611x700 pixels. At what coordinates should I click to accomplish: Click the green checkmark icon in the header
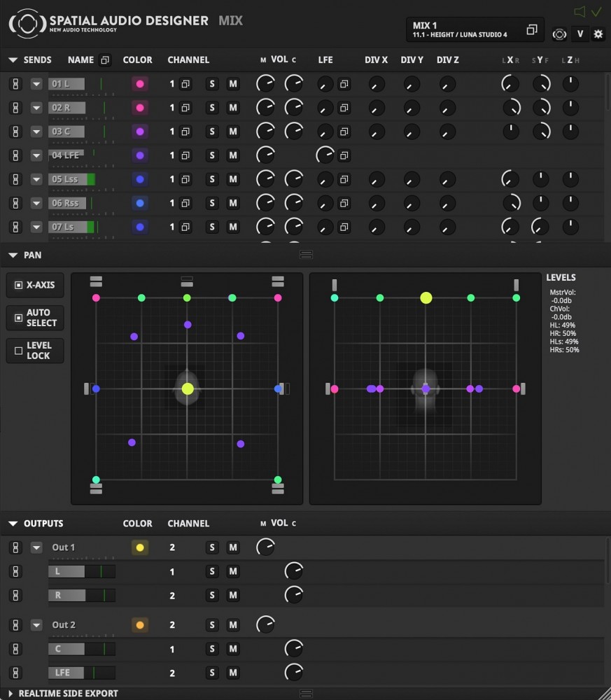tap(596, 12)
